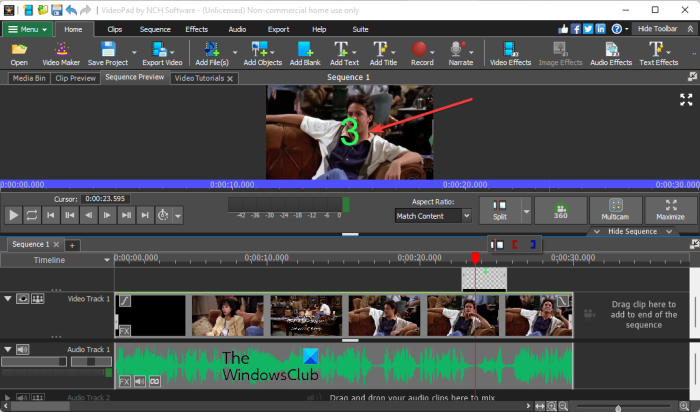Toggle loop playback

pyautogui.click(x=32, y=216)
